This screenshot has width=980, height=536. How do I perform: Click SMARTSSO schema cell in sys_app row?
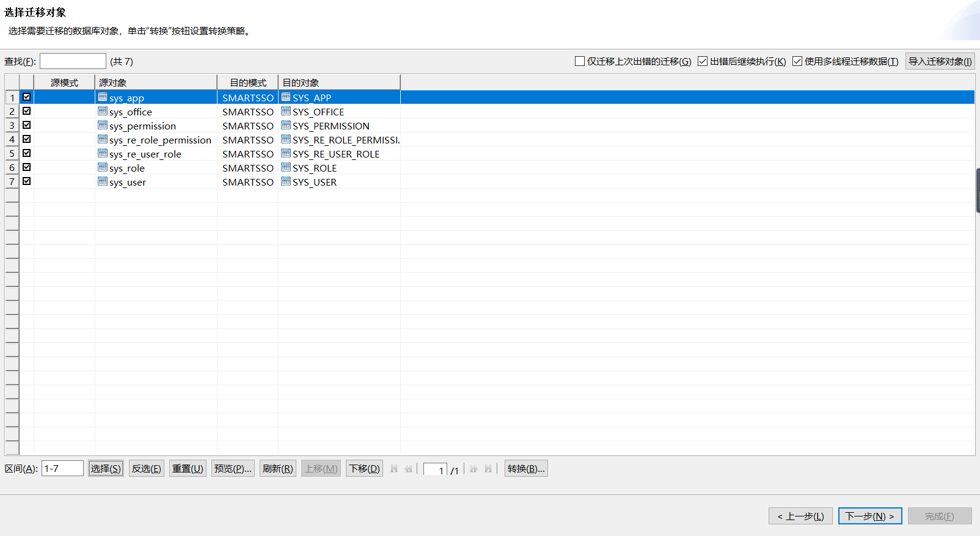click(x=247, y=97)
